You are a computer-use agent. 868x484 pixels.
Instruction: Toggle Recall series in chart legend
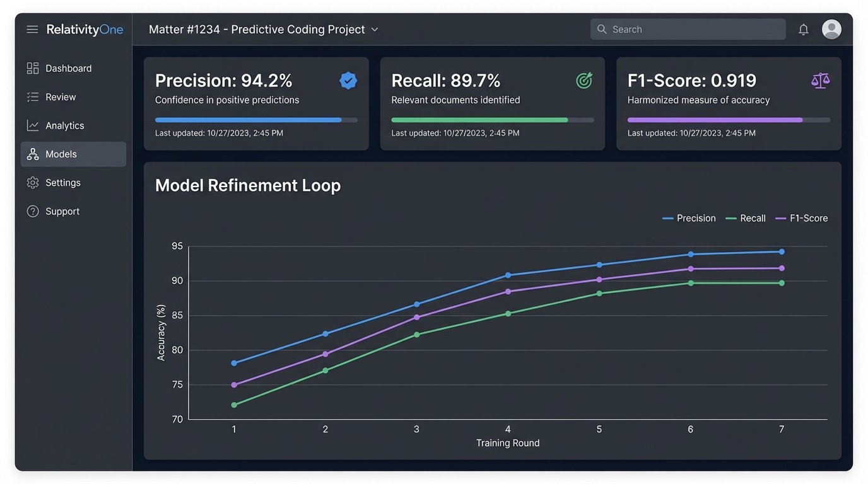(x=746, y=218)
